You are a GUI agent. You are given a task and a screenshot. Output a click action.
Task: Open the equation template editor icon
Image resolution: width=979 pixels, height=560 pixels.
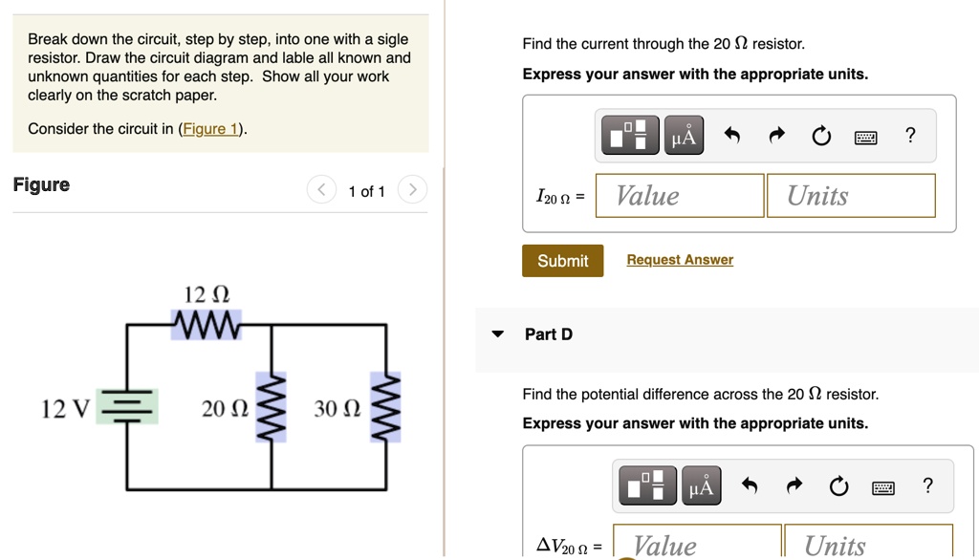point(628,135)
